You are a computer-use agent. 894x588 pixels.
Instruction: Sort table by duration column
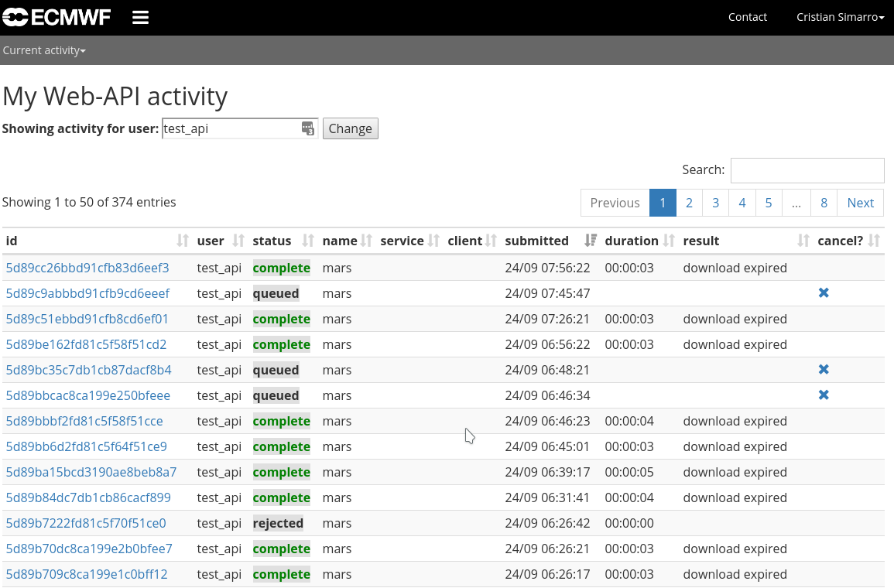tap(639, 241)
